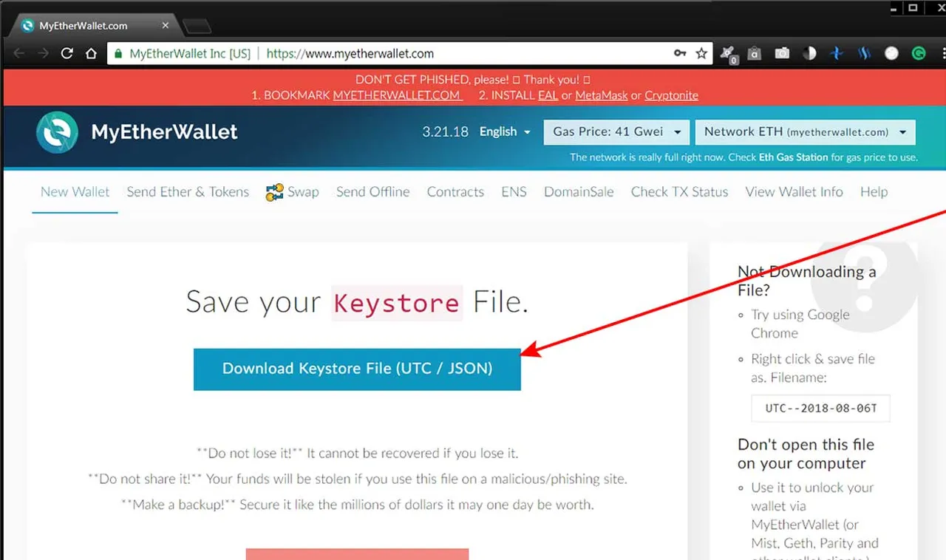This screenshot has height=560, width=946.
Task: Navigate back in the browser
Action: tap(19, 53)
